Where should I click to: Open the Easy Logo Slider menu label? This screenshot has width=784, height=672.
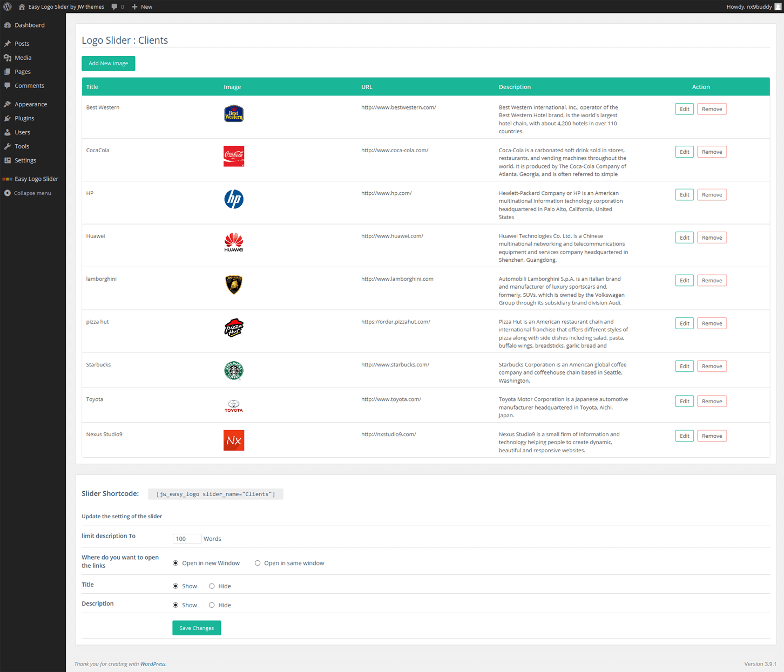click(36, 179)
